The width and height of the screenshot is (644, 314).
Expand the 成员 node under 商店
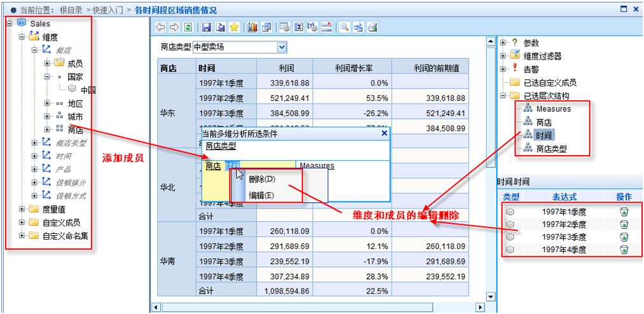coord(47,64)
